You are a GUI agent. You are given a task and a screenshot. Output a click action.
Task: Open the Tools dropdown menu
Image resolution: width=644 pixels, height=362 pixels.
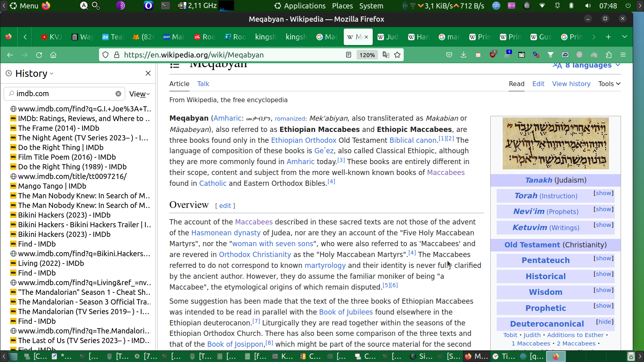point(609,84)
